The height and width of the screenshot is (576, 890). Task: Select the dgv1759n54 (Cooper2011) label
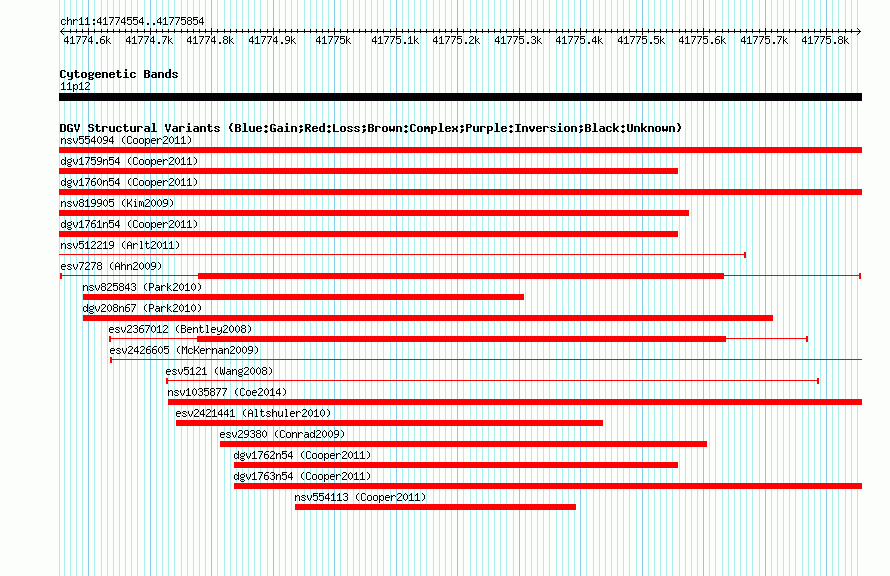tap(129, 161)
